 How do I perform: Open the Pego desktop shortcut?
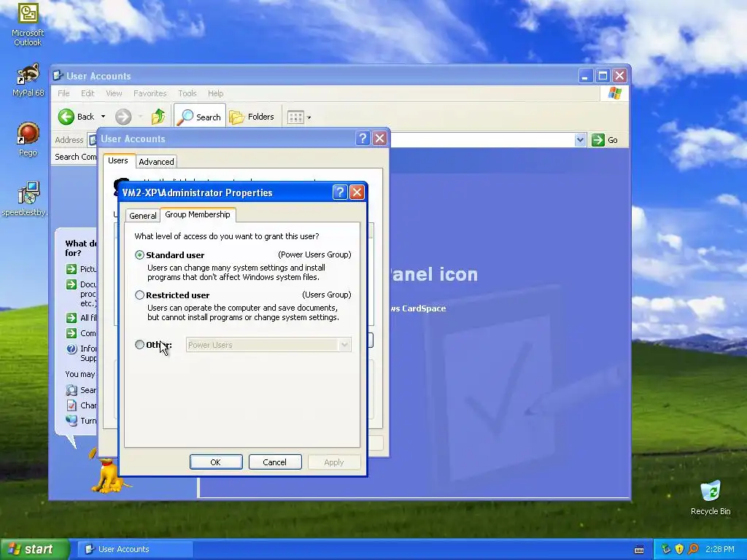point(28,139)
